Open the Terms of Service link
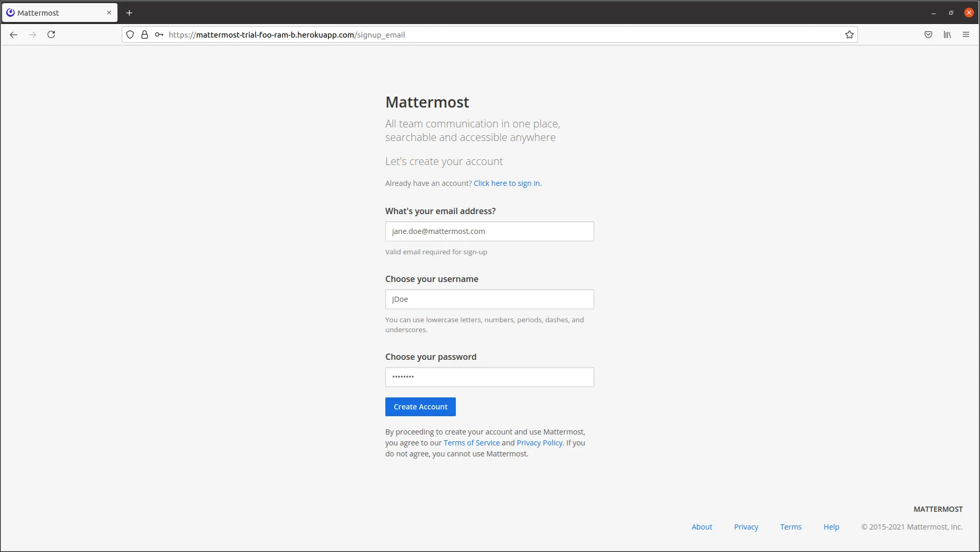 point(471,443)
